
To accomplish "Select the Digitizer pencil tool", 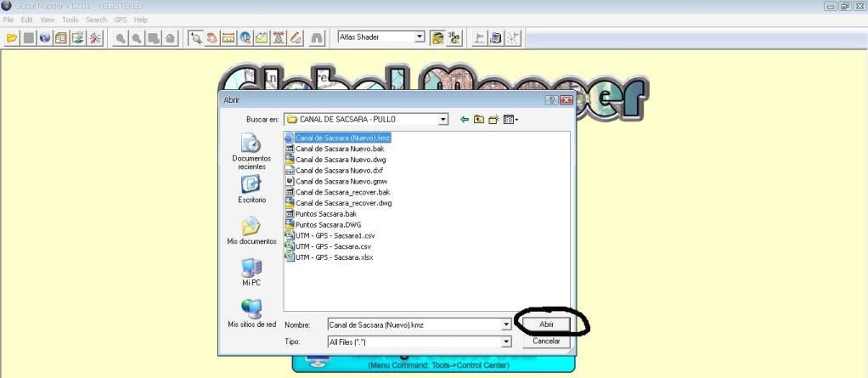I will click(x=296, y=37).
